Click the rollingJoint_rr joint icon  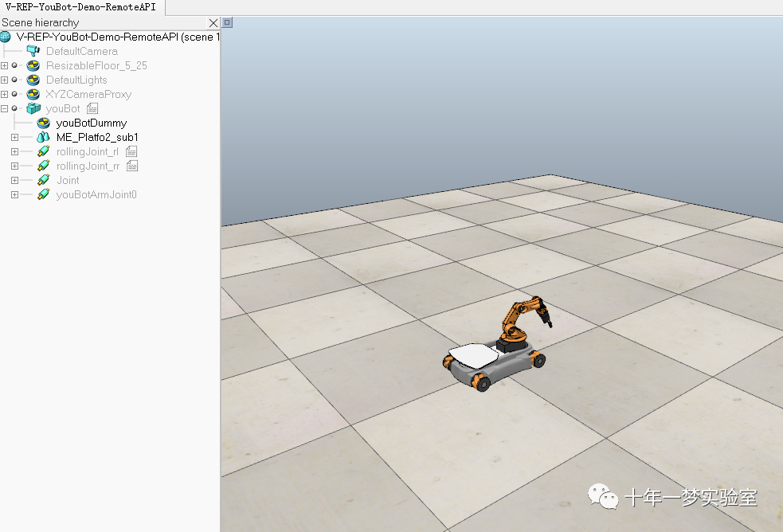point(44,166)
